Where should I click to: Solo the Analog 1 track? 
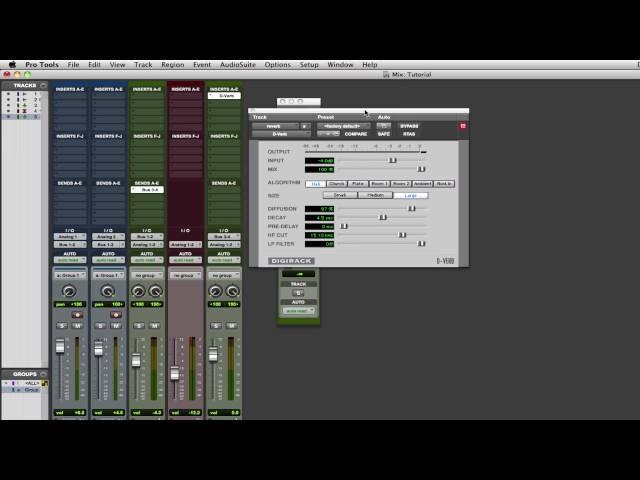point(62,326)
